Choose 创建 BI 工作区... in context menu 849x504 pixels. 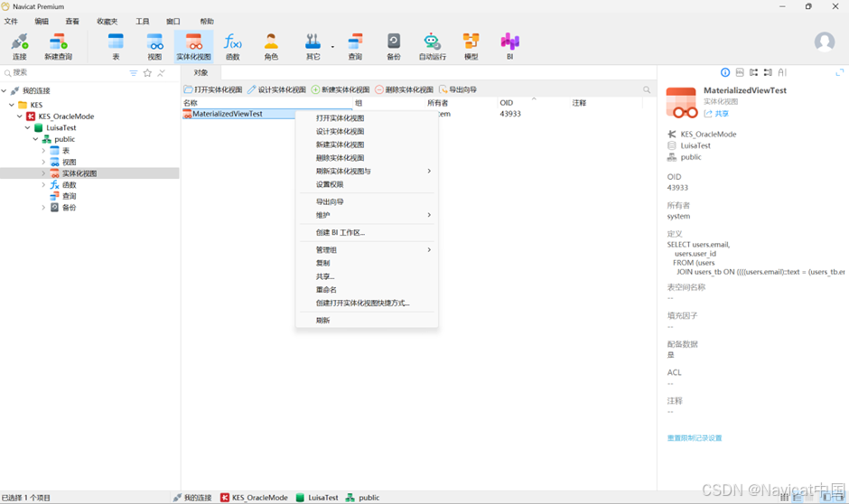367,232
